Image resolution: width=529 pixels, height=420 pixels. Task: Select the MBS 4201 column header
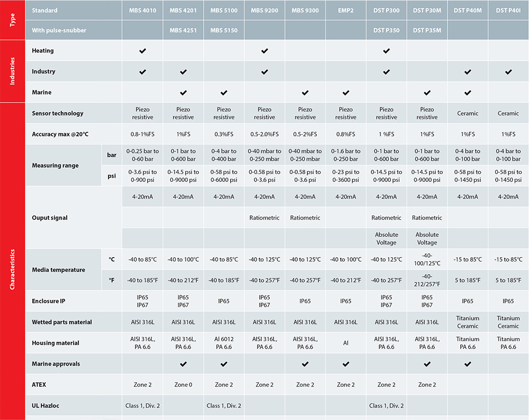point(183,10)
